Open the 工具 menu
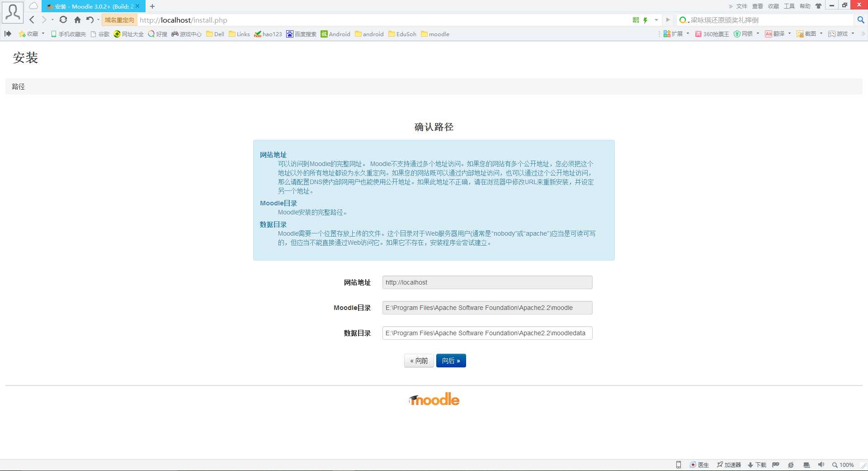This screenshot has width=868, height=471. [x=789, y=6]
